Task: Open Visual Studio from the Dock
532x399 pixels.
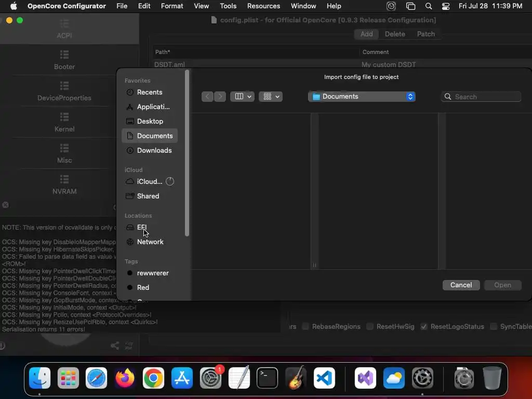Action: (x=365, y=378)
